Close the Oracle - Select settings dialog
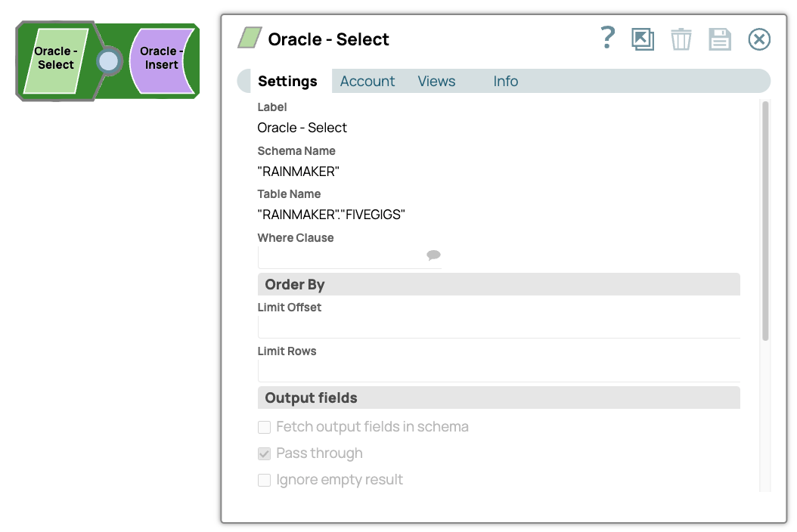This screenshot has height=532, width=797. point(759,39)
